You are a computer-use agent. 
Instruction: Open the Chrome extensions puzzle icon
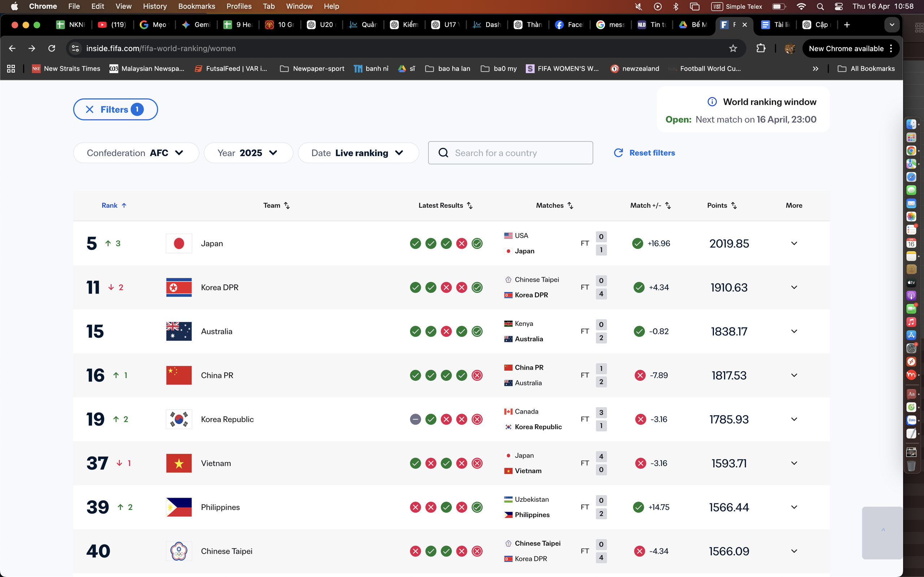click(761, 48)
